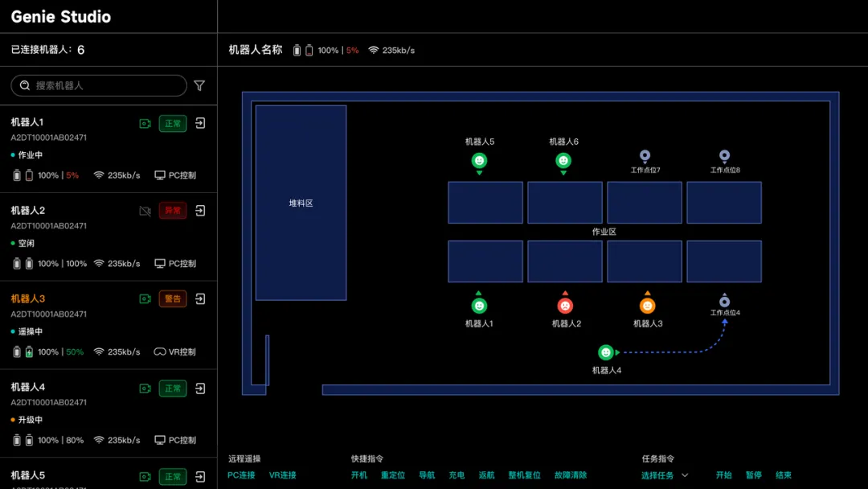The height and width of the screenshot is (489, 868).
Task: Click 已连接机器人 count text
Action: [x=47, y=50]
